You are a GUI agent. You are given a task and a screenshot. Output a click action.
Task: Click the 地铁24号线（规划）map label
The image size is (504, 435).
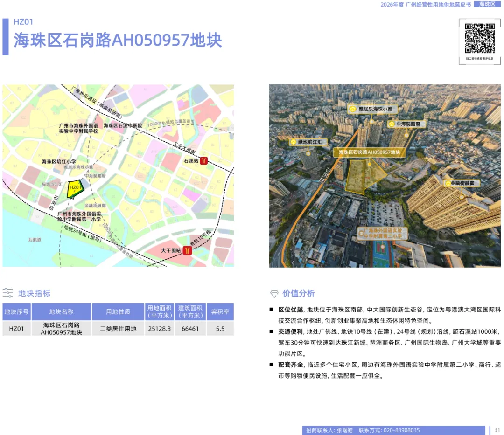(x=83, y=234)
